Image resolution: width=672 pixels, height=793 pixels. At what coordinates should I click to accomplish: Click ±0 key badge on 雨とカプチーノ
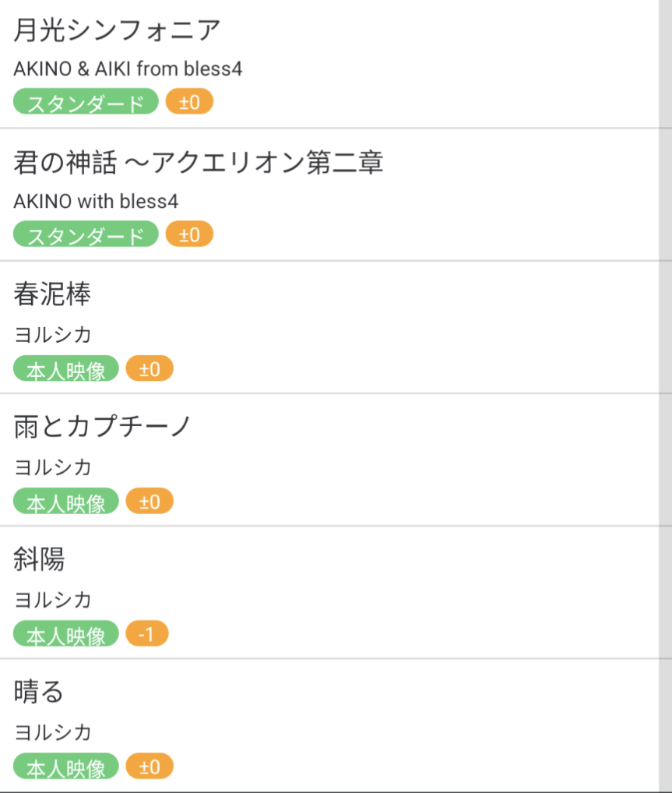[x=150, y=502]
